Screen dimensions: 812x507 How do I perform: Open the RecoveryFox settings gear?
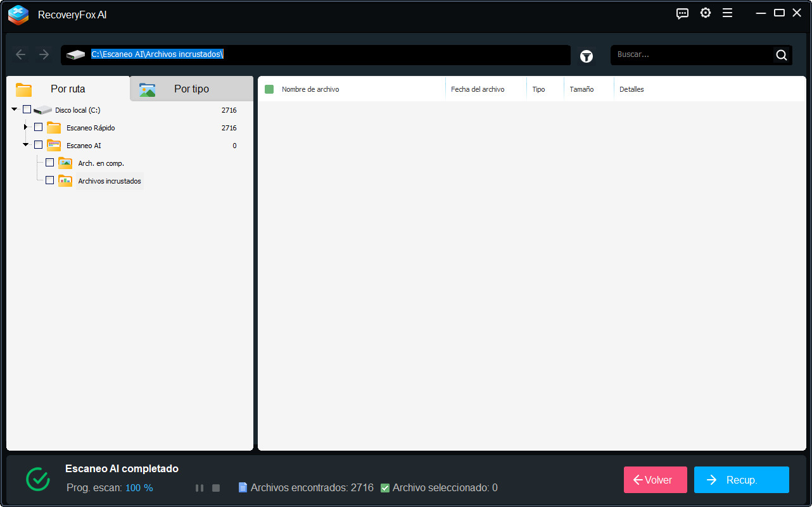tap(706, 13)
